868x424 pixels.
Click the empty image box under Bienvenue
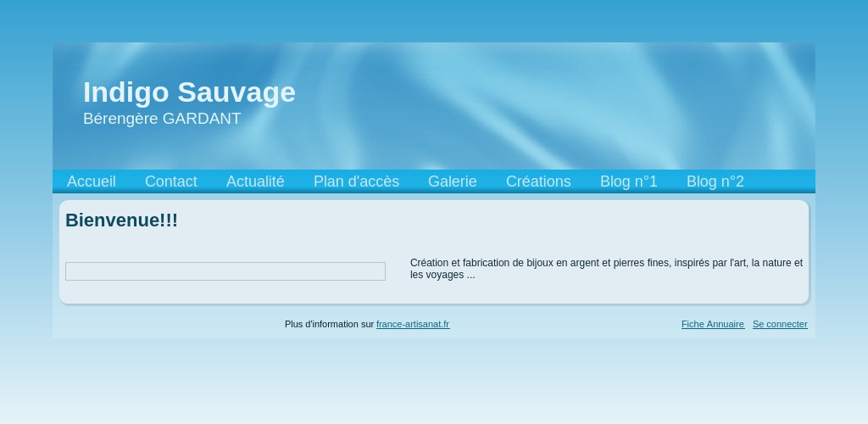[x=225, y=271]
